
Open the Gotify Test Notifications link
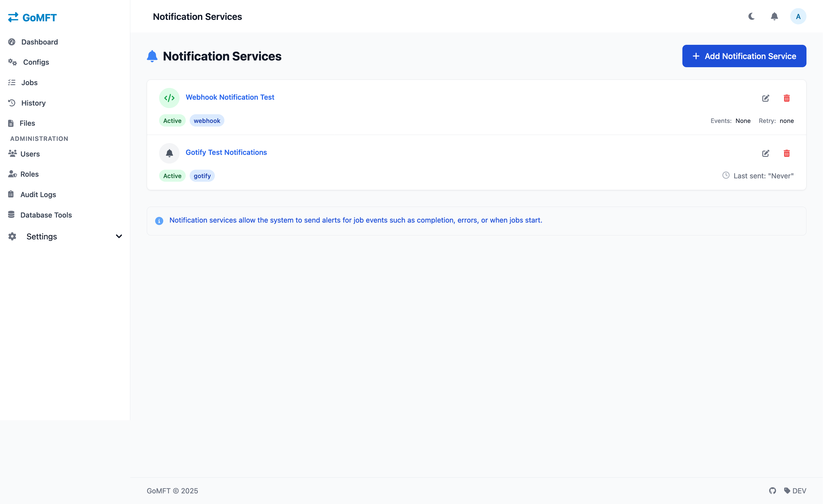coord(226,152)
